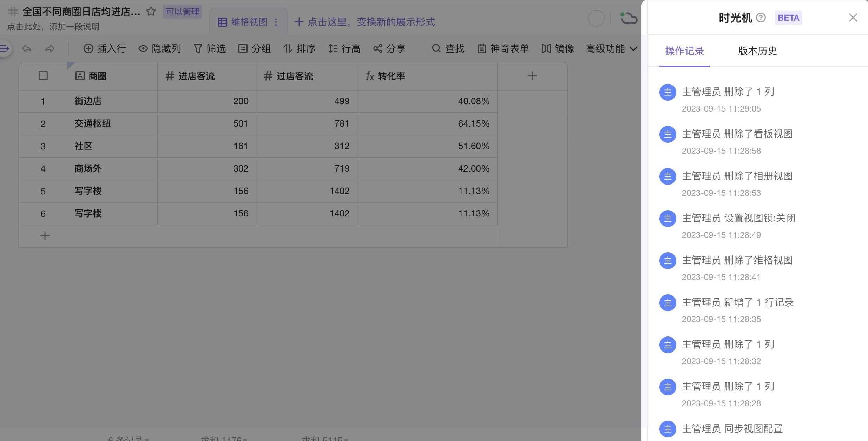Expand the 高级功能 dropdown
Viewport: 868px width, 441px height.
click(611, 48)
